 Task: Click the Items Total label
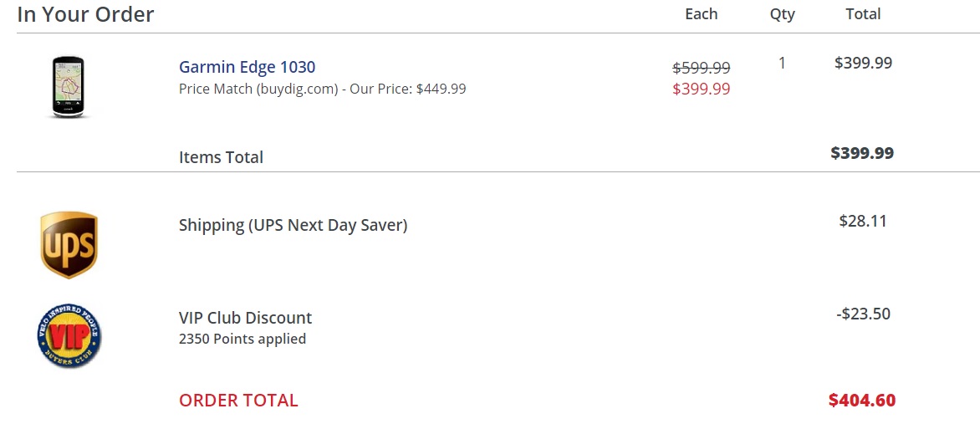tap(222, 157)
